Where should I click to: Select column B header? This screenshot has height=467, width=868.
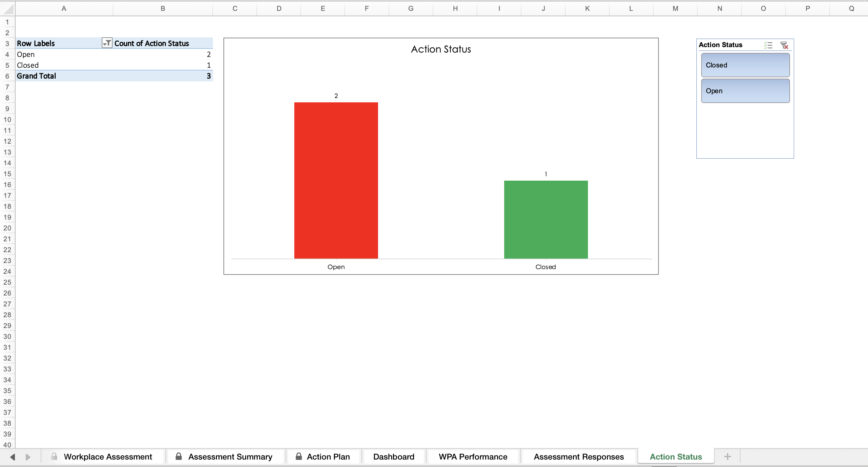coord(163,8)
